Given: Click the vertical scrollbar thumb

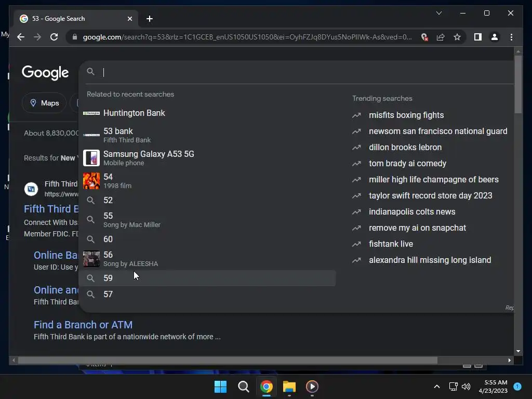Looking at the screenshot, I should coord(518,84).
